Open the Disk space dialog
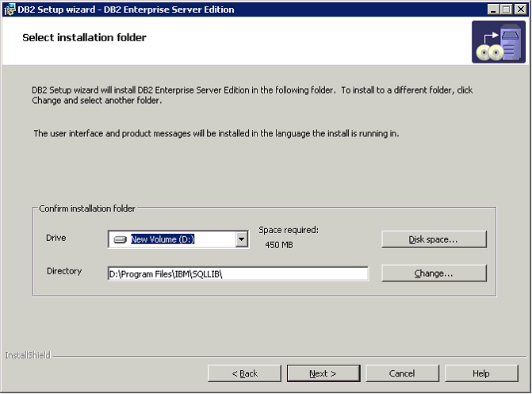532x394 pixels. tap(434, 239)
